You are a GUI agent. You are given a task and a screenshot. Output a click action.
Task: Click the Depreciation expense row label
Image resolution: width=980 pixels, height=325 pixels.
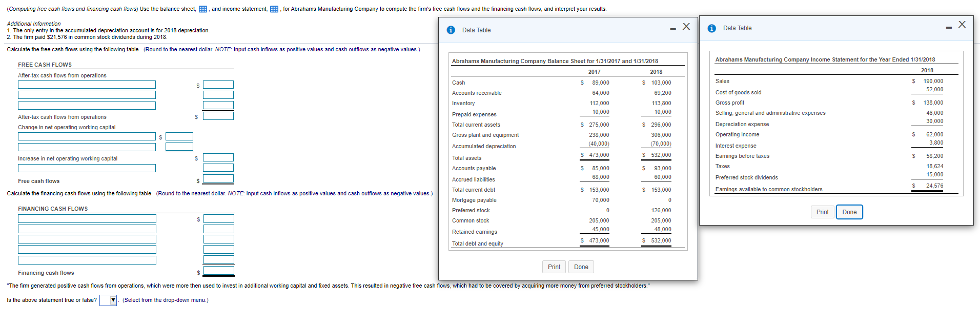pos(742,124)
